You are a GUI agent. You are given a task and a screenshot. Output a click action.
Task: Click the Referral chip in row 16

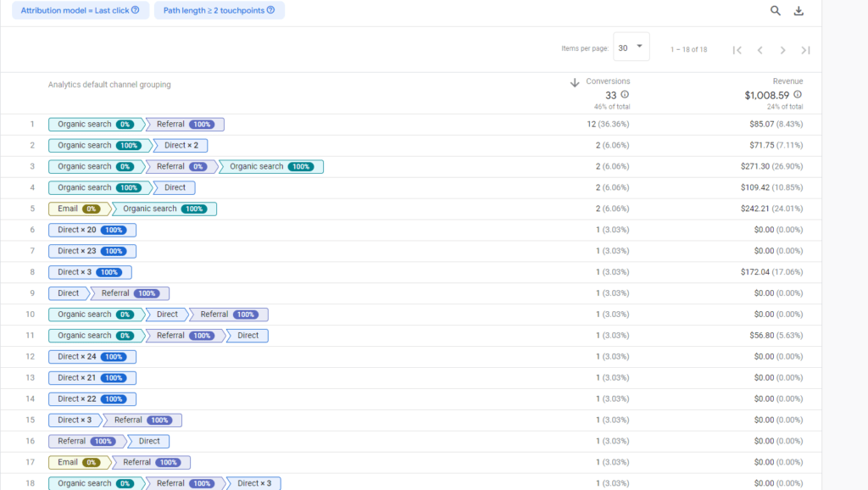click(87, 441)
